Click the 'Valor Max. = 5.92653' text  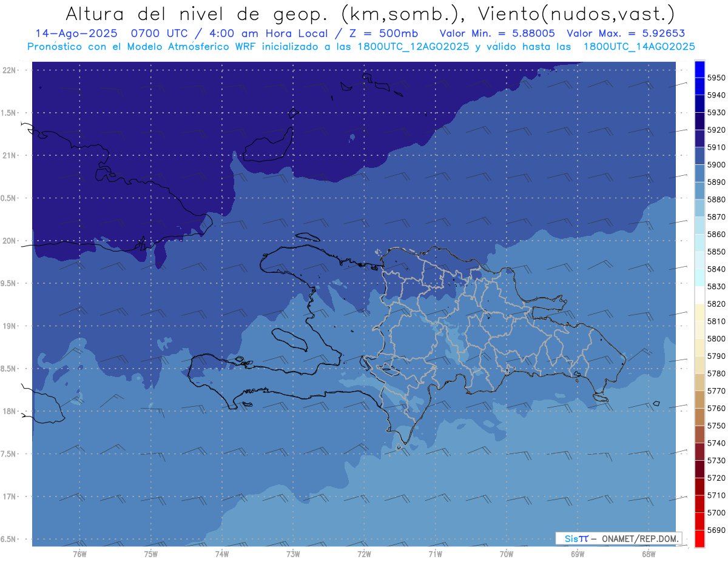point(625,33)
